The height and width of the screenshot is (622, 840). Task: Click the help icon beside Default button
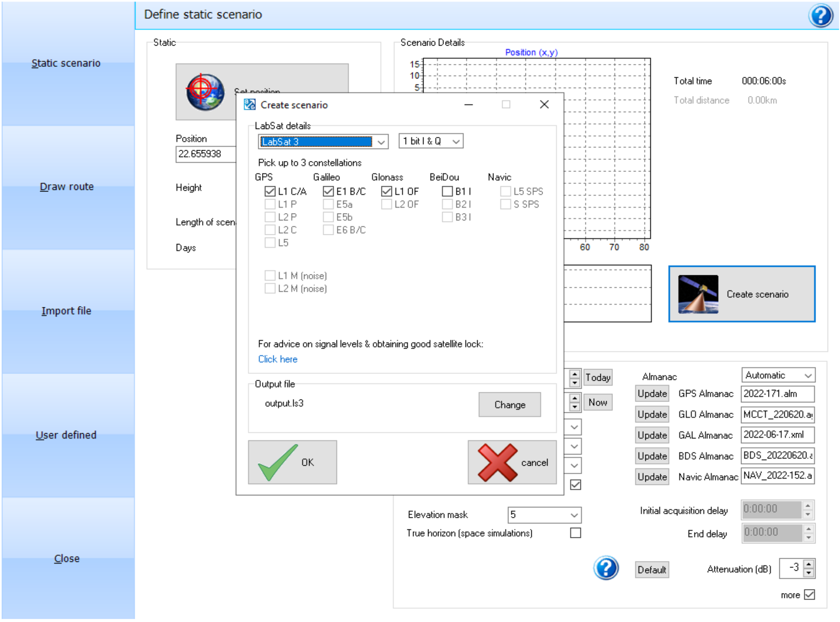pyautogui.click(x=605, y=568)
